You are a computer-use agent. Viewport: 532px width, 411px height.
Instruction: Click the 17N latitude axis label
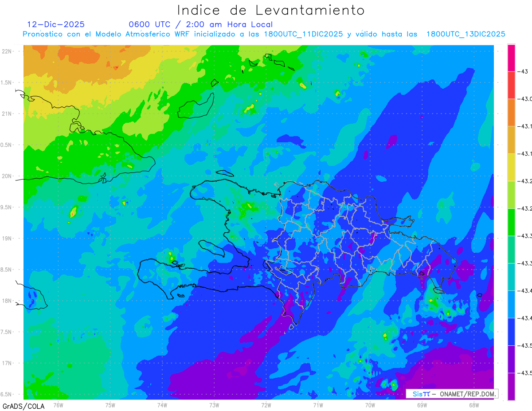(x=6, y=363)
